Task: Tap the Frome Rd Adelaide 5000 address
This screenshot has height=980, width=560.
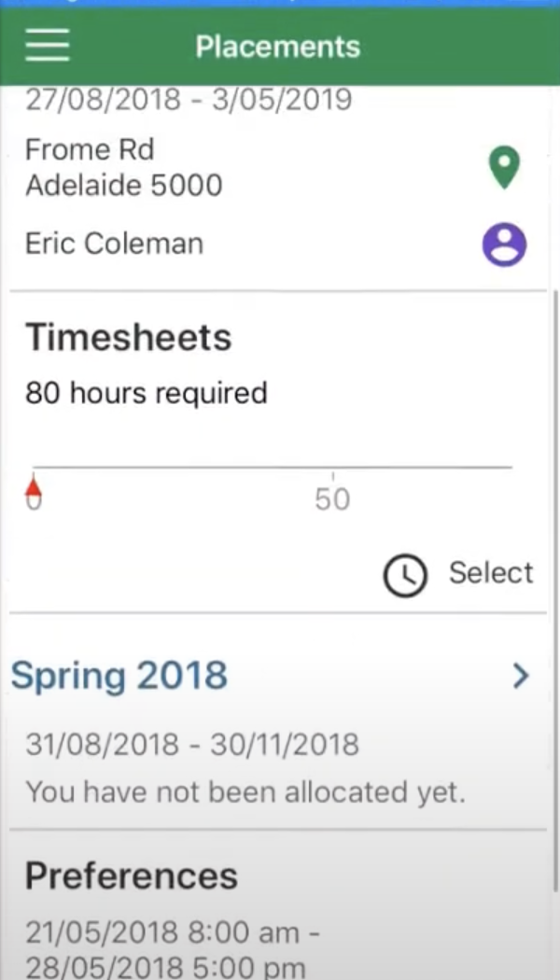Action: coord(123,168)
